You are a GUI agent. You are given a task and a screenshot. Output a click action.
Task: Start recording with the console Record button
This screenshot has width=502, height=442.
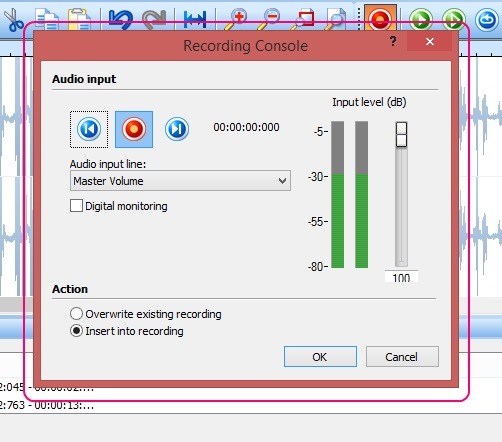click(134, 129)
